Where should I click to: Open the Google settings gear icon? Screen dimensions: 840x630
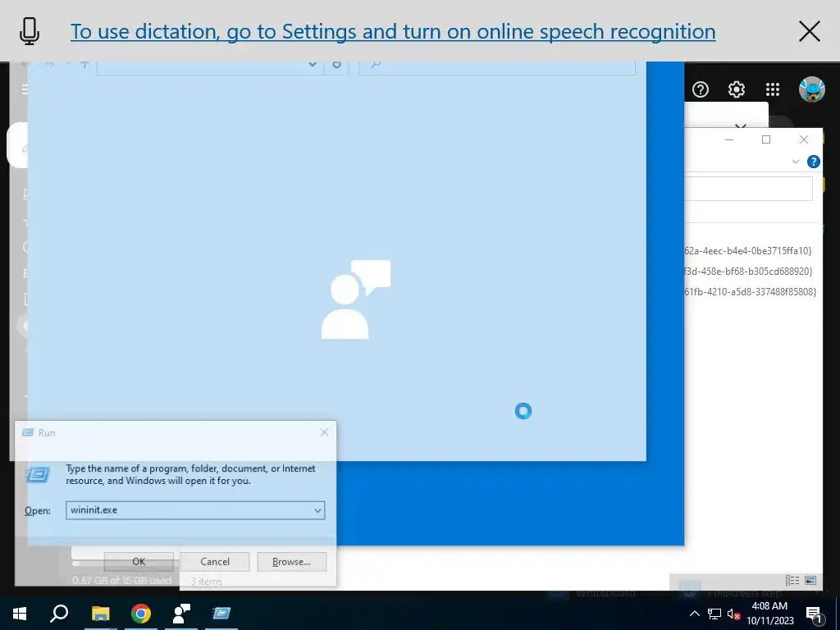(x=736, y=89)
